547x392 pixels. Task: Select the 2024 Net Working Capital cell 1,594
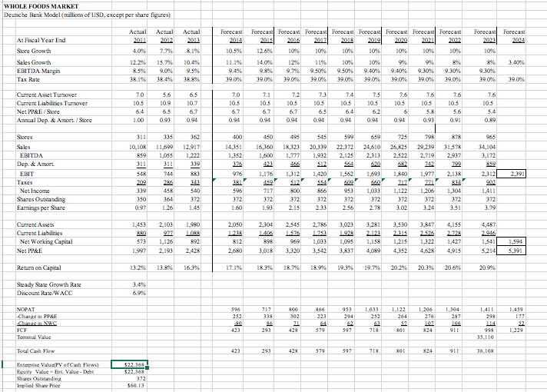(x=511, y=241)
